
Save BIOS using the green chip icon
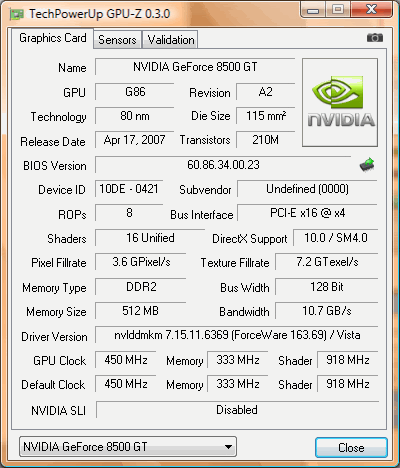tap(367, 165)
